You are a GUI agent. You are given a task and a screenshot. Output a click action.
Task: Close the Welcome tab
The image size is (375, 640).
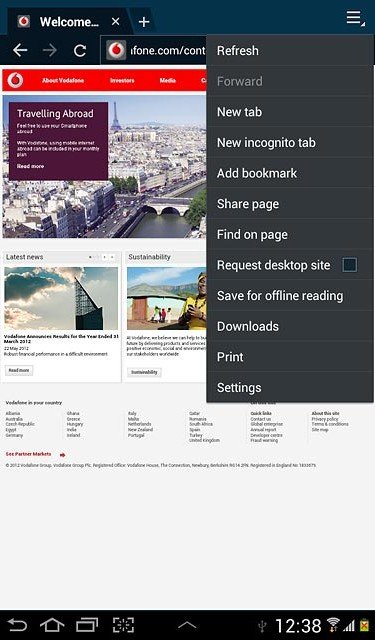pyautogui.click(x=115, y=21)
